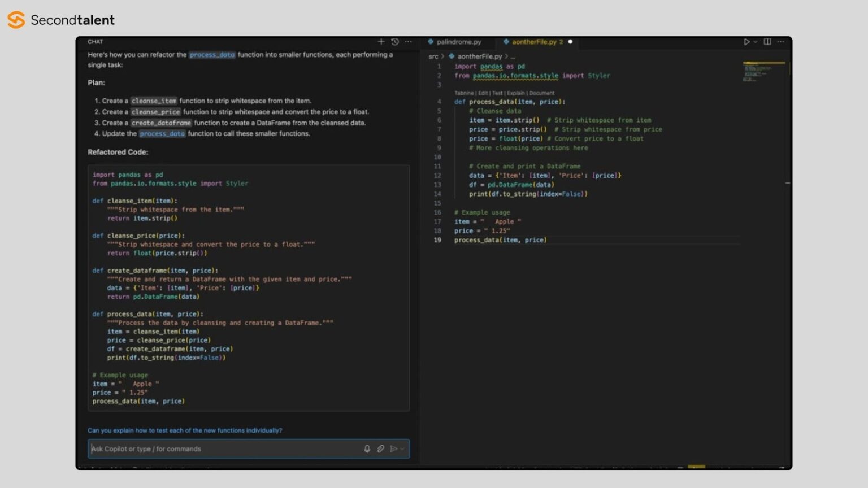The height and width of the screenshot is (488, 868).
Task: Run the current Python file
Action: [747, 42]
